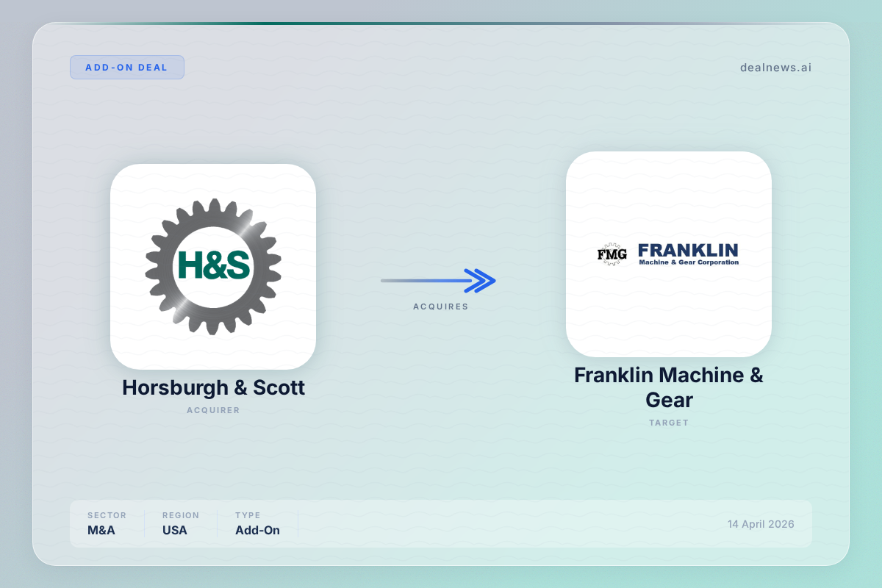Image resolution: width=882 pixels, height=588 pixels.
Task: Click the TARGET label under Franklin
Action: tap(668, 423)
